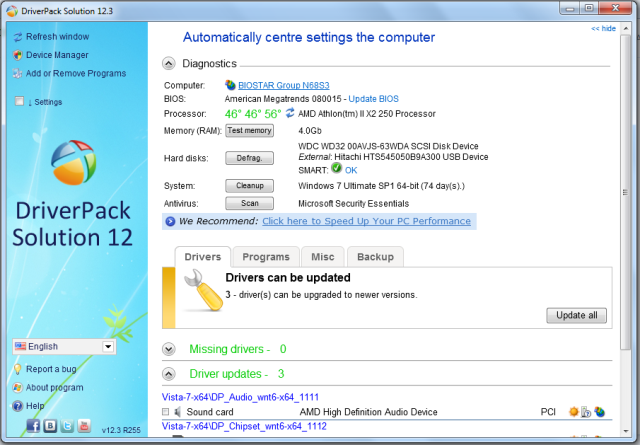Click the Refresh window icon

click(x=18, y=37)
